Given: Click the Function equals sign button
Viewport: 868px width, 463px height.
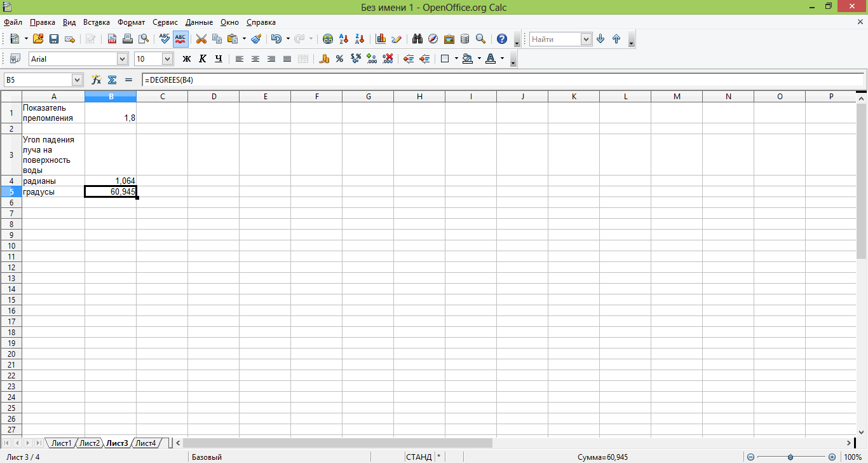Looking at the screenshot, I should click(x=128, y=79).
